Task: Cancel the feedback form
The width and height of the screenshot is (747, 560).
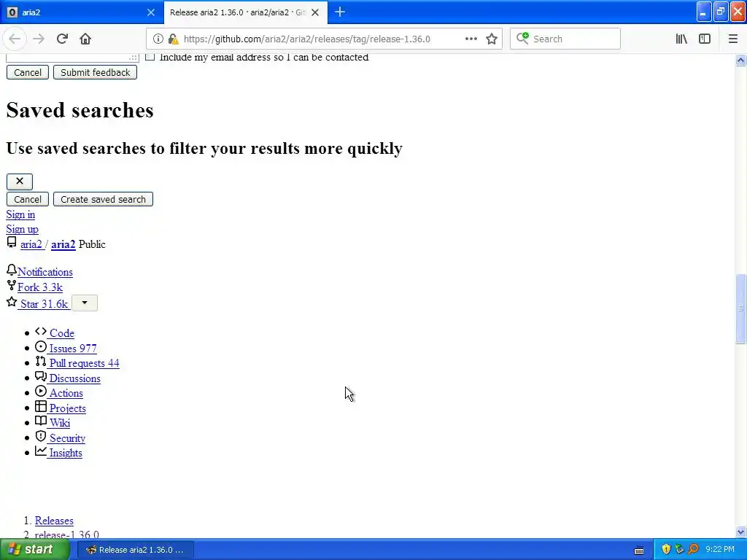Action: [x=28, y=72]
